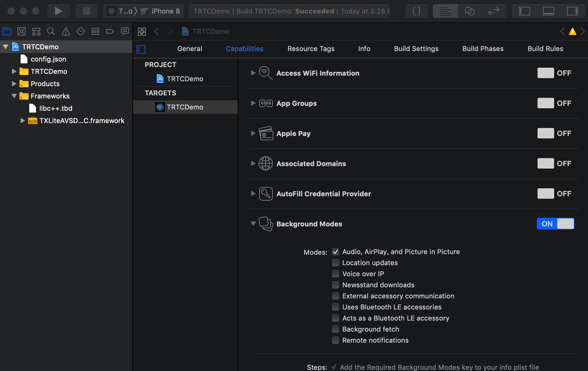The height and width of the screenshot is (371, 588).
Task: Turn on the Apple Pay switch
Action: [x=546, y=133]
